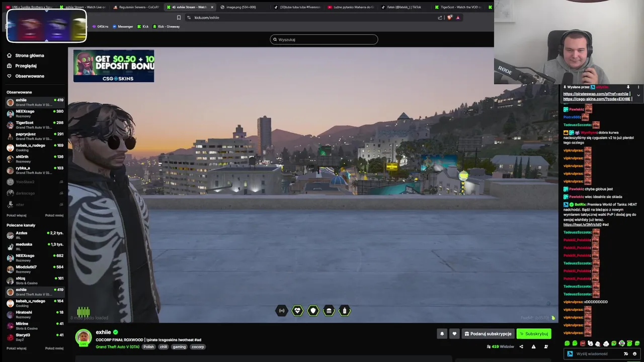Image resolution: width=644 pixels, height=362 pixels.
Task: Click the user icon next to the report triangle
Action: tap(546, 346)
